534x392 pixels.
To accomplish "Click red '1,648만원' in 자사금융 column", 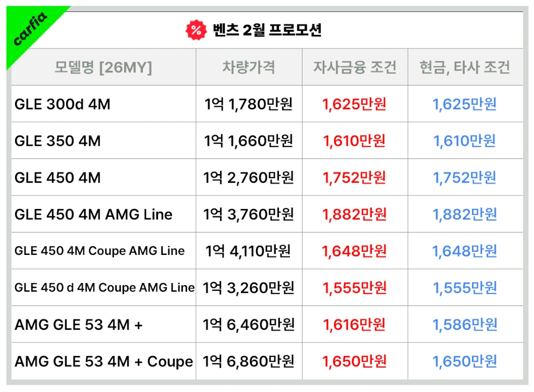I will pos(355,251).
